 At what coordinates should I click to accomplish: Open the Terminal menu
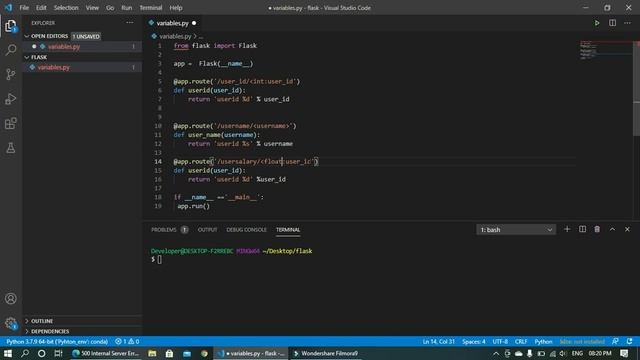[x=151, y=8]
